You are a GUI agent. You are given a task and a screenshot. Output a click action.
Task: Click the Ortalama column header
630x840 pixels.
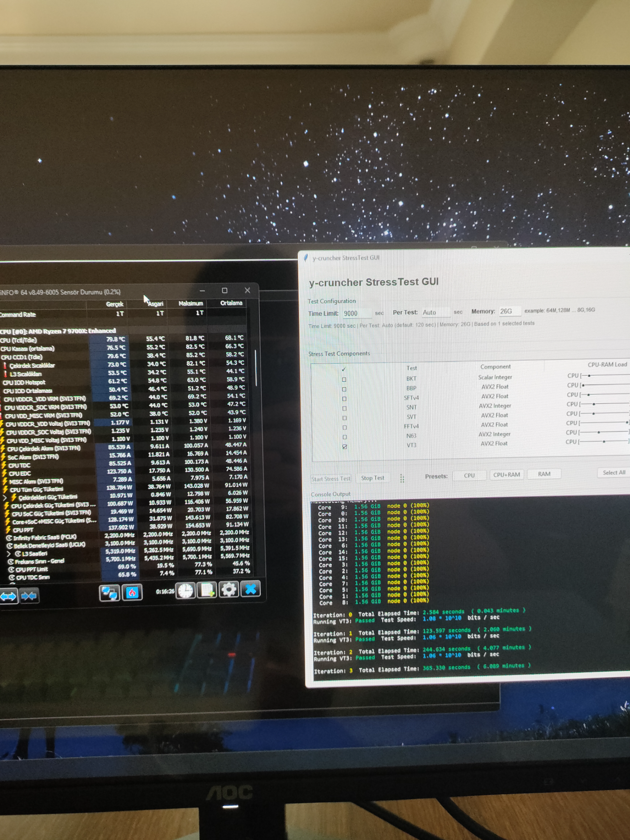pyautogui.click(x=231, y=303)
